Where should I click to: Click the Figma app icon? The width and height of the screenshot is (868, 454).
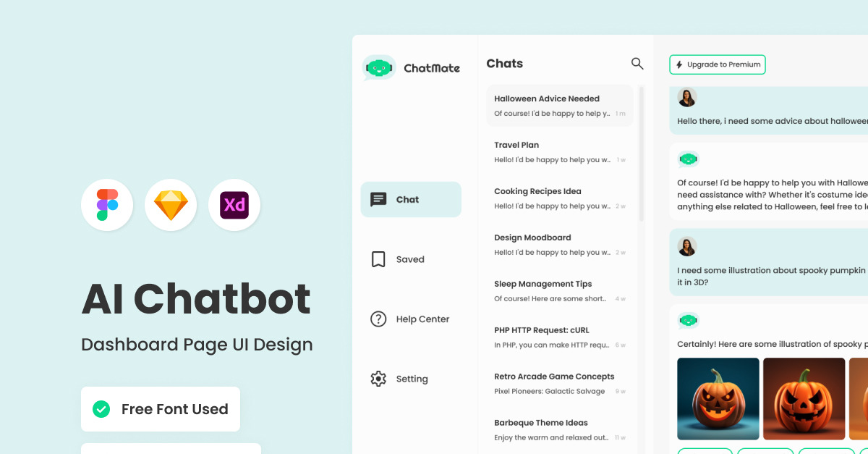coord(107,205)
